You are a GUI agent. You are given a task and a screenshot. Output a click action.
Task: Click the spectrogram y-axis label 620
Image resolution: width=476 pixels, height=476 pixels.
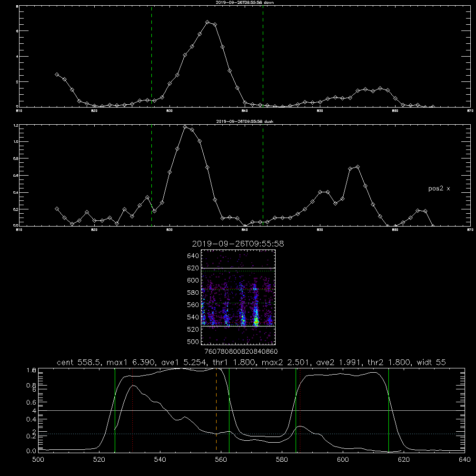pyautogui.click(x=193, y=268)
